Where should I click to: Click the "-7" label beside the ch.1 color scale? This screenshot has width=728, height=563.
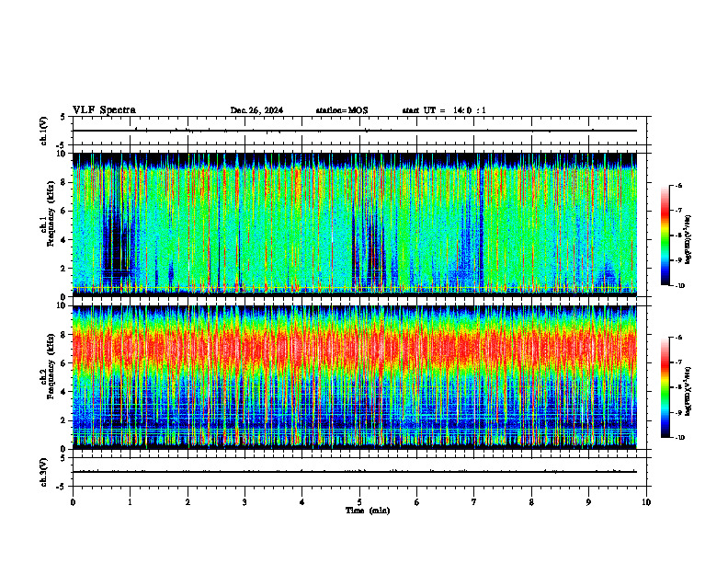pos(677,211)
